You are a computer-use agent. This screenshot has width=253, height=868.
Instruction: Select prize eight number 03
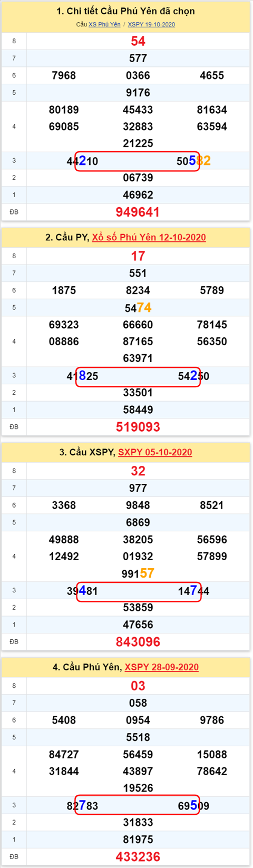tap(138, 686)
